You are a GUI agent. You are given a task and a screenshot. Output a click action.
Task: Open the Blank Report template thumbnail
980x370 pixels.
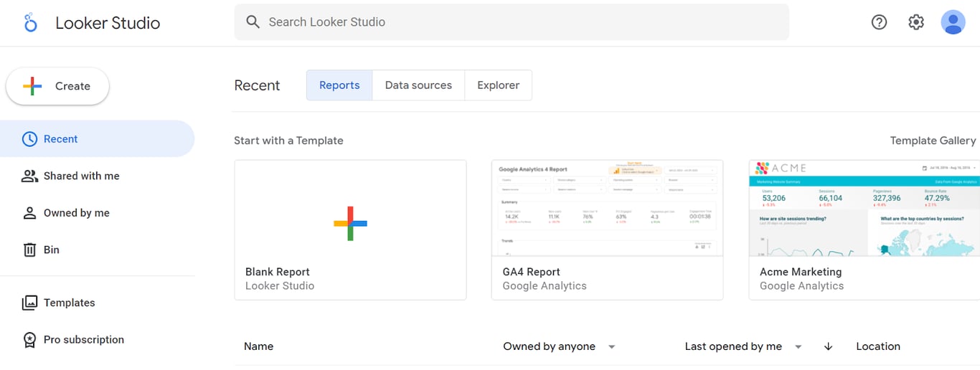coord(350,209)
